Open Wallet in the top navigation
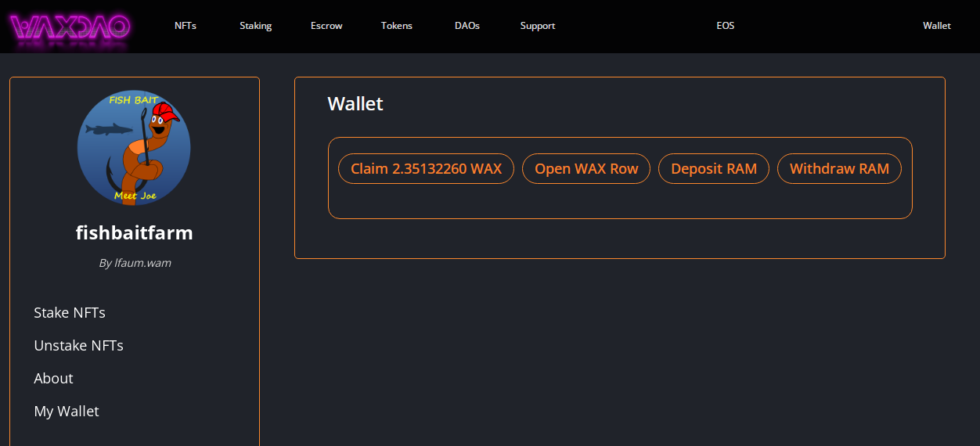980x446 pixels. pyautogui.click(x=937, y=26)
